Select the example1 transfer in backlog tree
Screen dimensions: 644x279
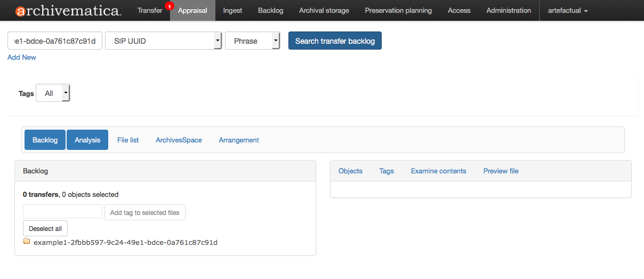click(x=125, y=242)
